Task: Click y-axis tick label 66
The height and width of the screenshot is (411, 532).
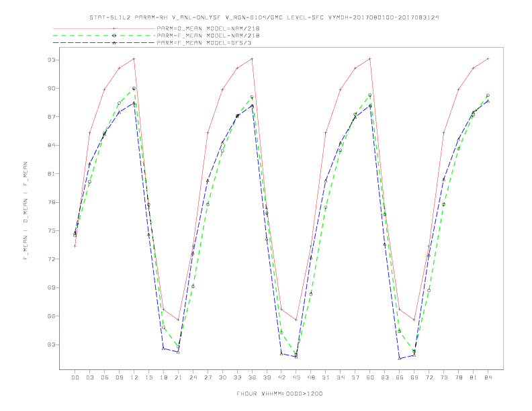Action: (51, 316)
